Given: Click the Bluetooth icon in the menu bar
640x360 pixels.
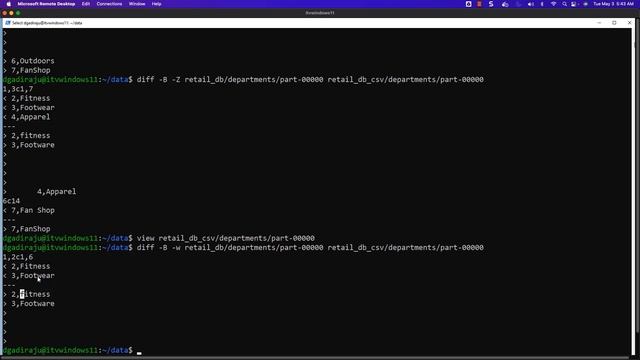Looking at the screenshot, I should tap(542, 4).
